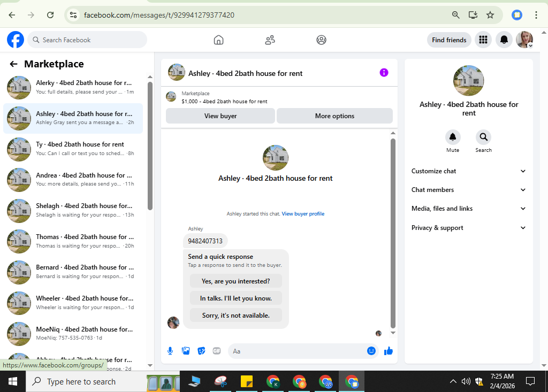This screenshot has height=392, width=548.
Task: Open Wheeler chat in list
Action: click(73, 303)
